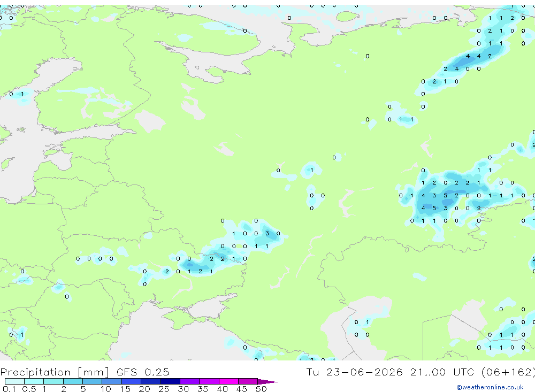535x392 pixels.
Task: Click the 40–45 mm magenta legend swatch
Action: point(228,381)
